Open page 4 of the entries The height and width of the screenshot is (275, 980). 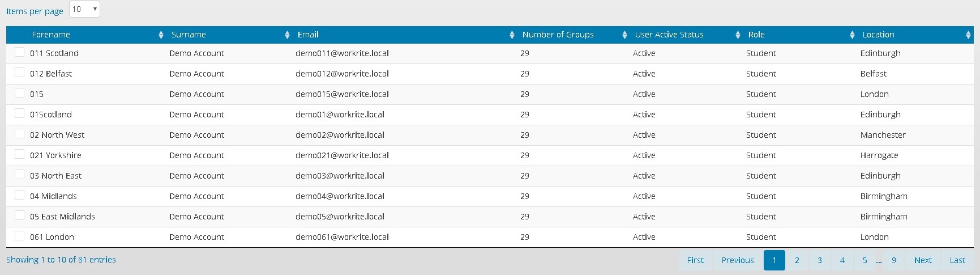tap(842, 260)
